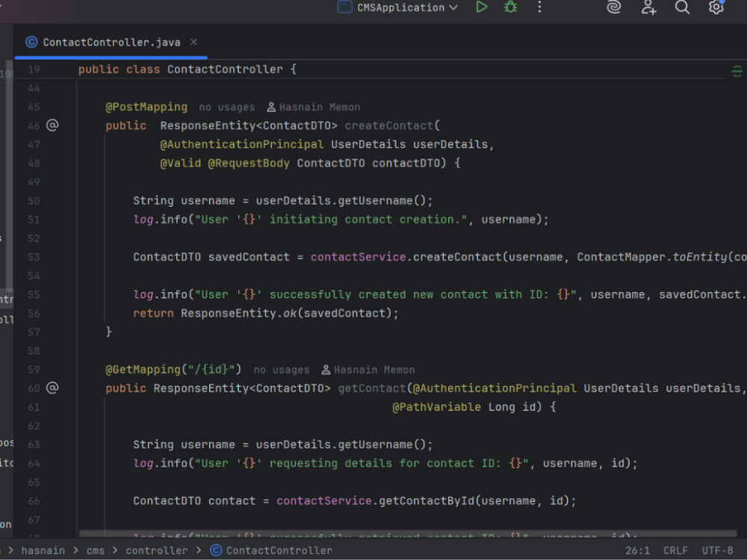
Task: Close the ContactController.java tab
Action: pos(194,42)
